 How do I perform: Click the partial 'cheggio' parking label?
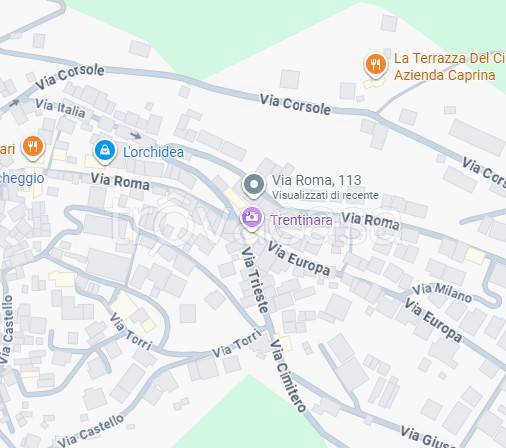pos(22,178)
